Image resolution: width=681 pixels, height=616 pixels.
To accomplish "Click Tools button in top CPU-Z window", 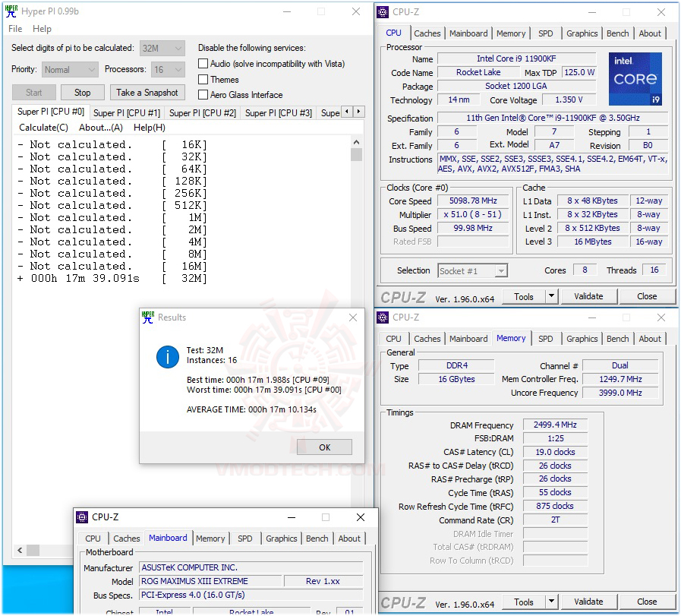I will pos(524,296).
